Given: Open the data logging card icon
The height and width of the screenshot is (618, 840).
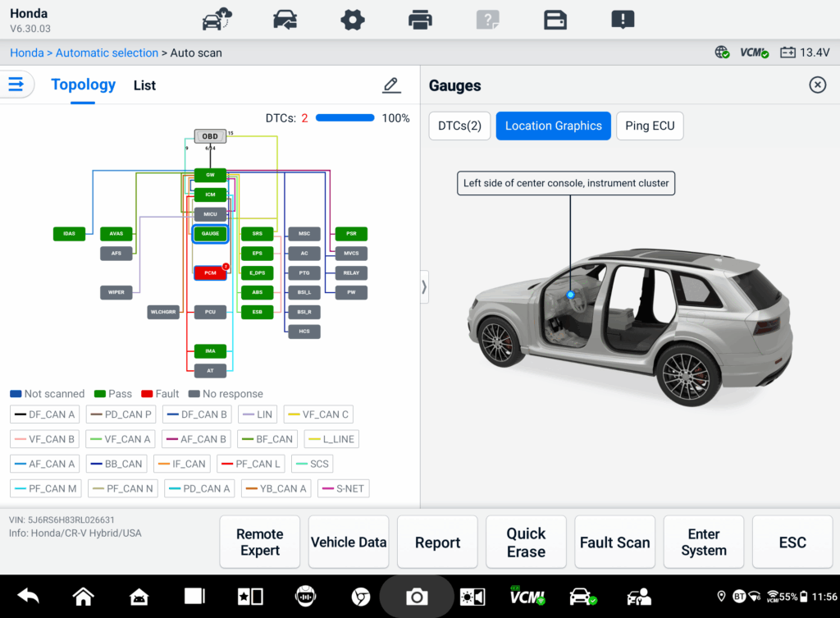Looking at the screenshot, I should pos(555,19).
